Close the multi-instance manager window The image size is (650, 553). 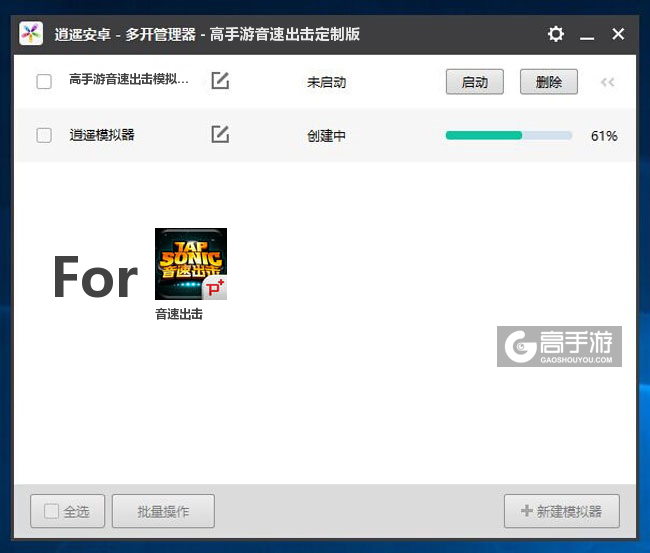click(618, 34)
